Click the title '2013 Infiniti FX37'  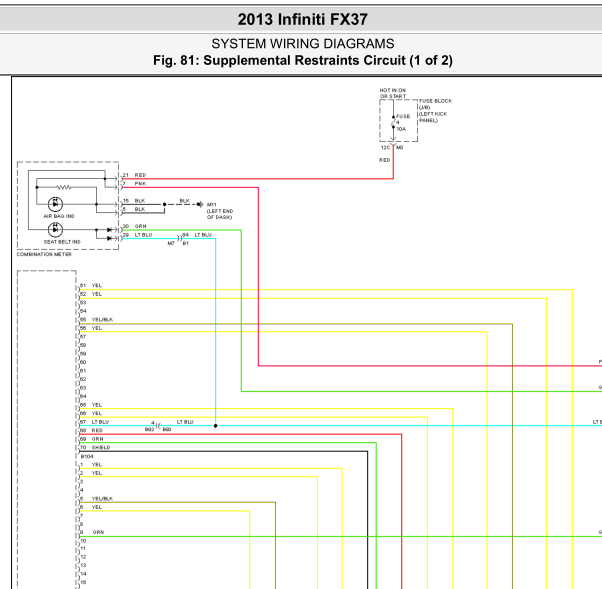303,19
